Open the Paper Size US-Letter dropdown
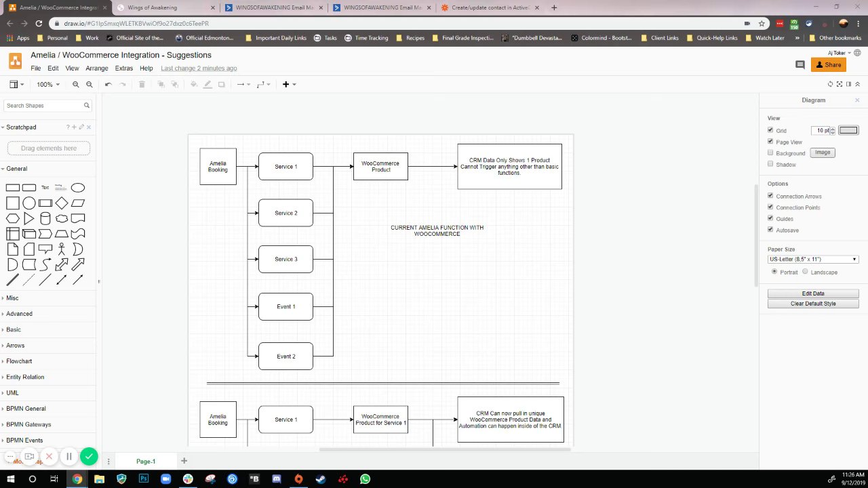The width and height of the screenshot is (868, 488). click(813, 260)
